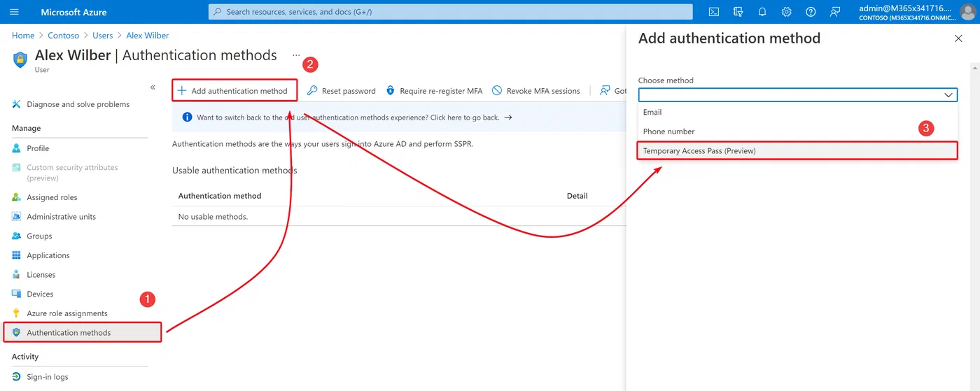Click the Licenses icon
Viewport: 980px width, 391px height.
[x=17, y=275]
